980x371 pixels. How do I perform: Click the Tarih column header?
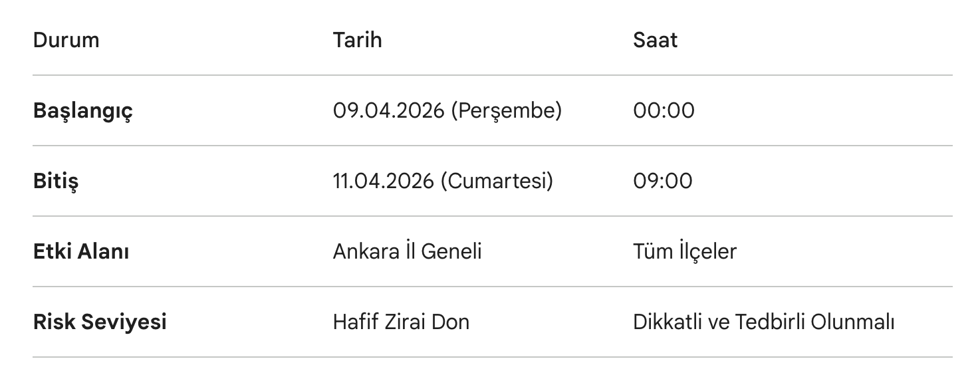[357, 40]
